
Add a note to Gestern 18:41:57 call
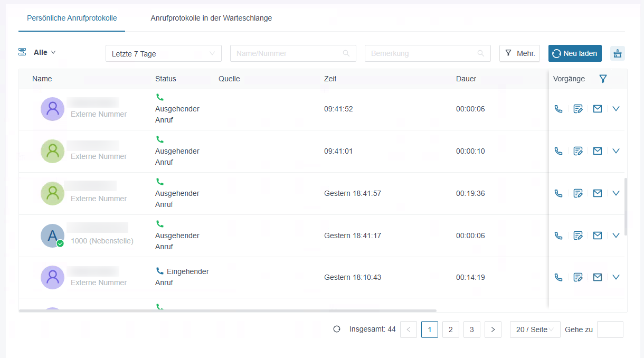tap(578, 193)
